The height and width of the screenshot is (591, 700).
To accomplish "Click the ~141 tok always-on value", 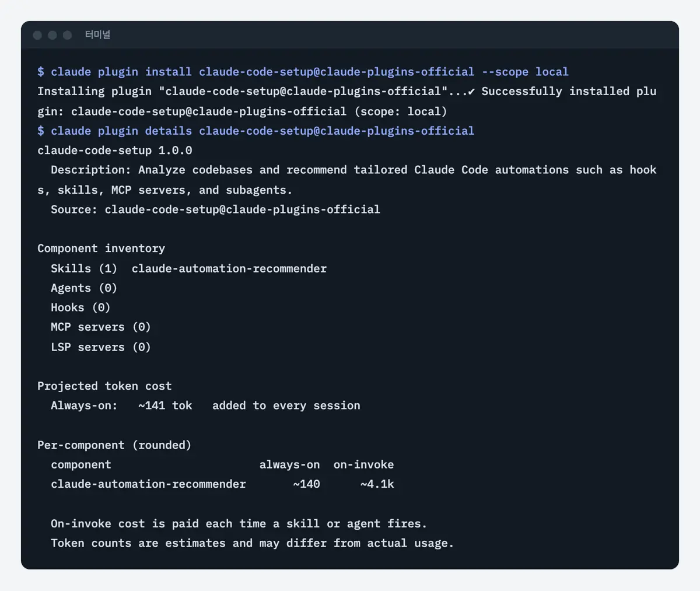I will pos(165,405).
